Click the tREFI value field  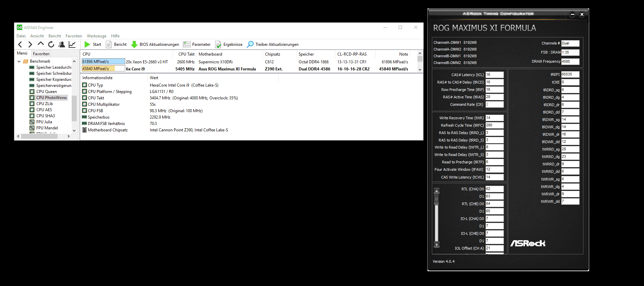pyautogui.click(x=570, y=74)
